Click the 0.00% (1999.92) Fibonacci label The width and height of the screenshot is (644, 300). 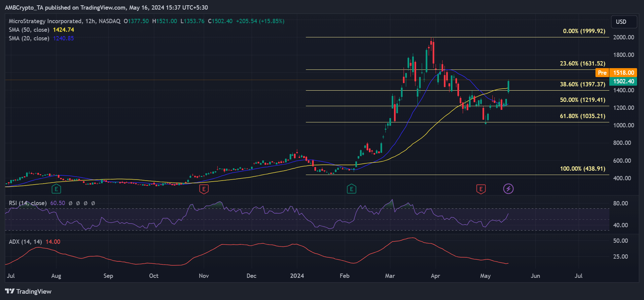[x=584, y=31]
